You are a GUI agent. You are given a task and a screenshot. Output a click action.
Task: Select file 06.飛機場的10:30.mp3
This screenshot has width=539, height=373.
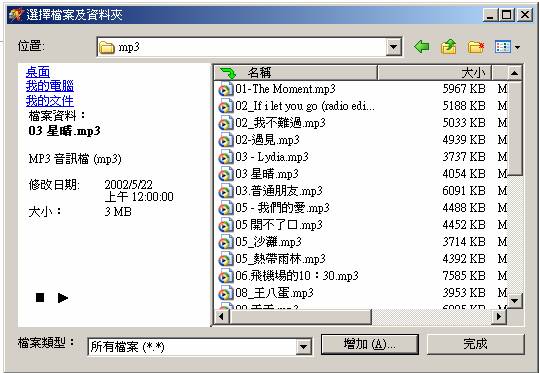coord(297,276)
